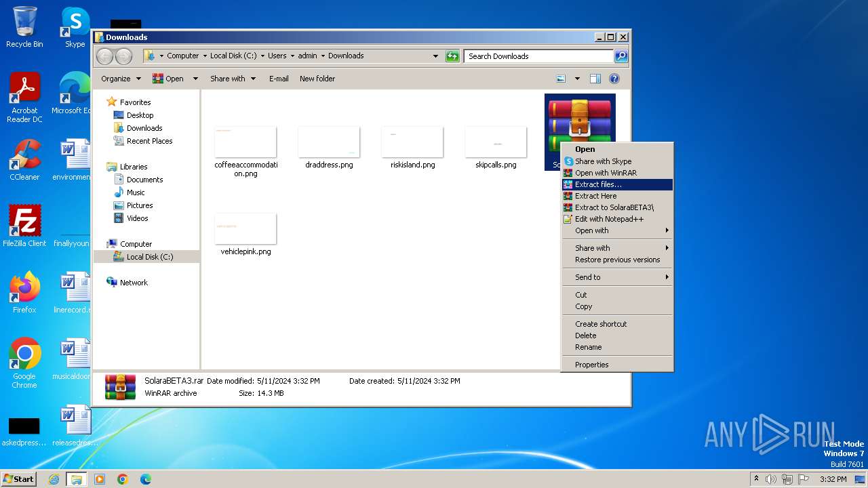
Task: Click the Skype icon in context menu
Action: (568, 161)
